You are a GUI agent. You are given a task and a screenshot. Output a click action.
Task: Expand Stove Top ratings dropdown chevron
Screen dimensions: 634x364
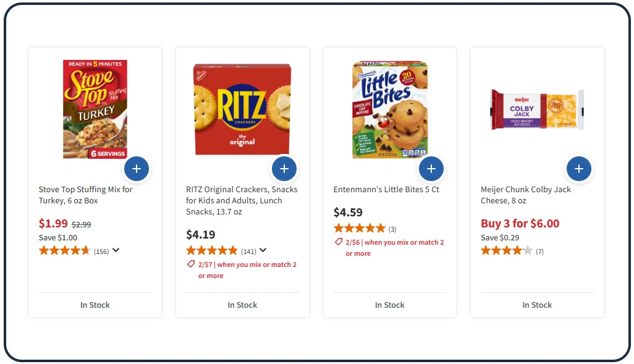116,250
